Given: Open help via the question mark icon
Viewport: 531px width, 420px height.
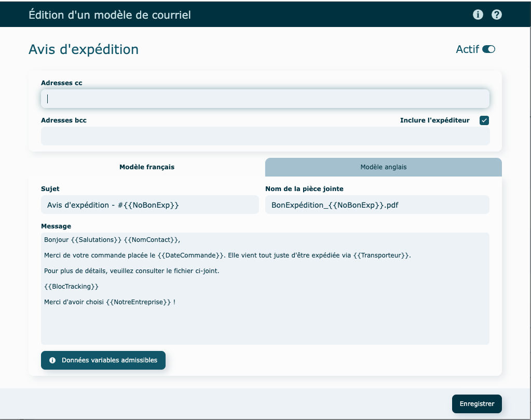Looking at the screenshot, I should point(497,15).
